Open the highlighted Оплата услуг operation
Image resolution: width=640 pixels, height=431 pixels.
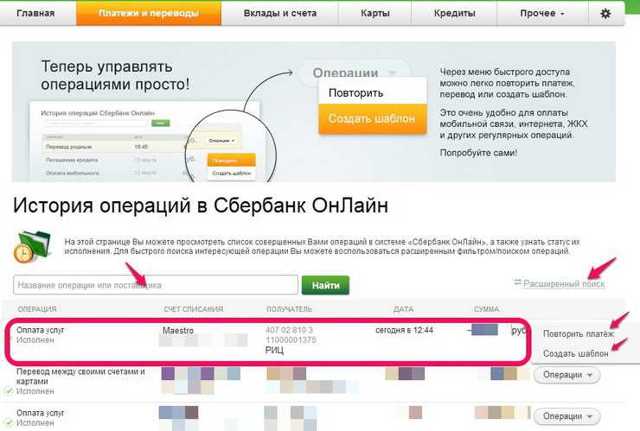tap(40, 330)
